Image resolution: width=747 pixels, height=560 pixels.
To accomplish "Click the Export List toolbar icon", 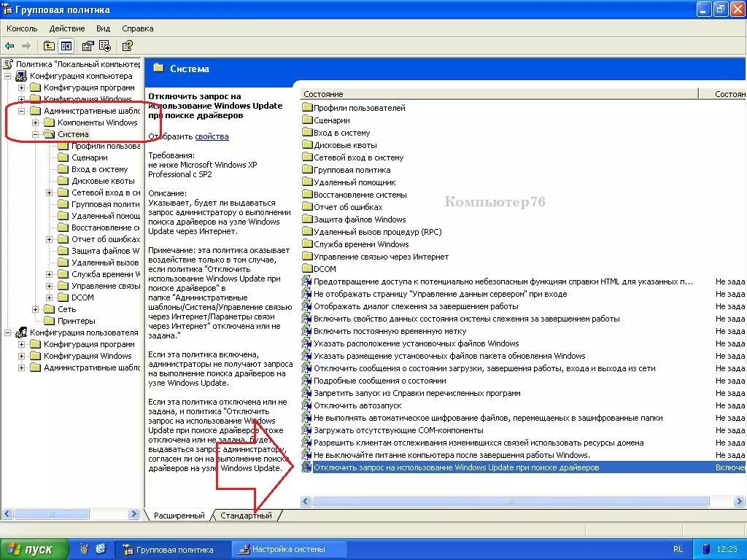I will point(105,46).
